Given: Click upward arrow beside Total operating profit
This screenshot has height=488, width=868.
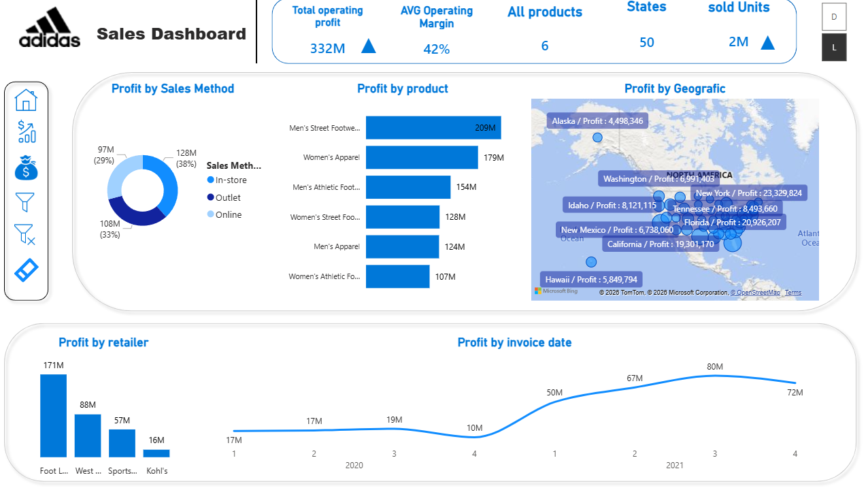Looking at the screenshot, I should coord(368,46).
